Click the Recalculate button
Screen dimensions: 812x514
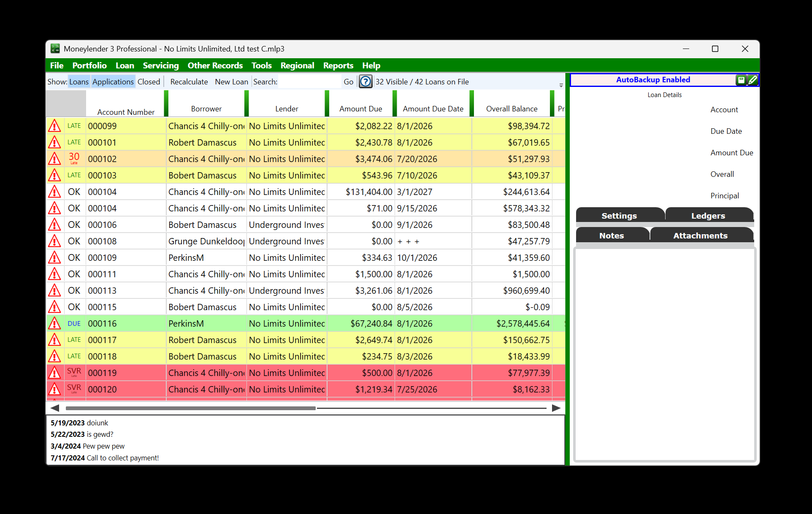(x=189, y=82)
